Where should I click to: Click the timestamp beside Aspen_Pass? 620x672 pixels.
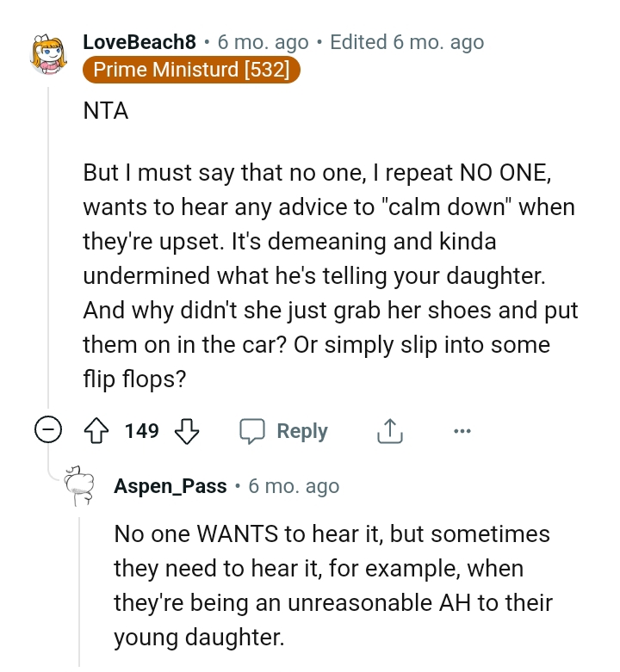[x=294, y=486]
